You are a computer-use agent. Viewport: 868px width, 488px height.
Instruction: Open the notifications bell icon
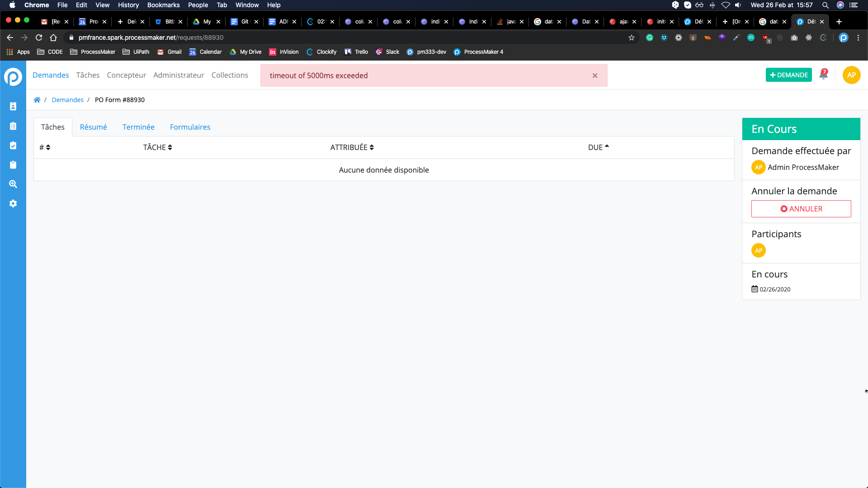point(823,75)
